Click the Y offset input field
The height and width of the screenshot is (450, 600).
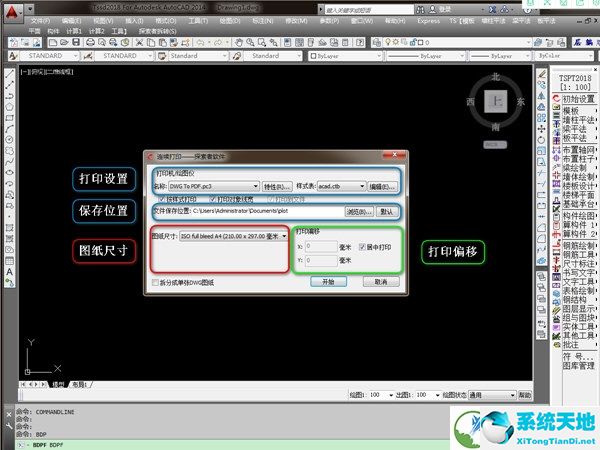click(321, 261)
